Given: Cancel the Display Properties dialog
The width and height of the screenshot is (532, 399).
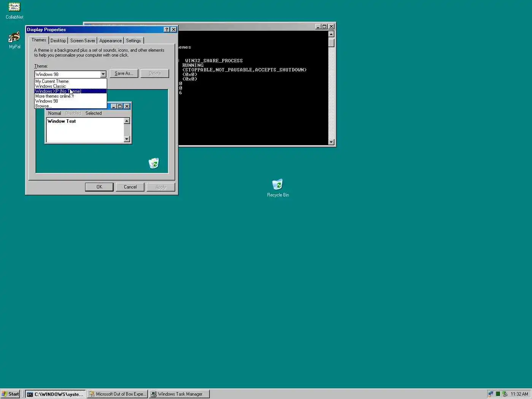Looking at the screenshot, I should [x=130, y=187].
